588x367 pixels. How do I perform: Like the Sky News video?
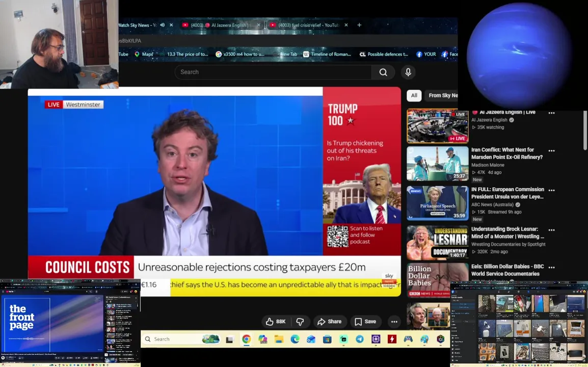click(x=276, y=322)
